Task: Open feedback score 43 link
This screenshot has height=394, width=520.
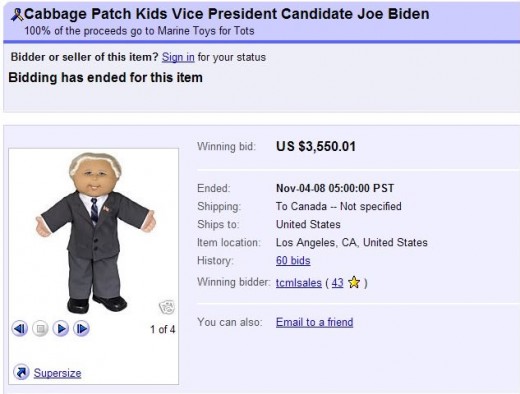Action: (x=337, y=283)
